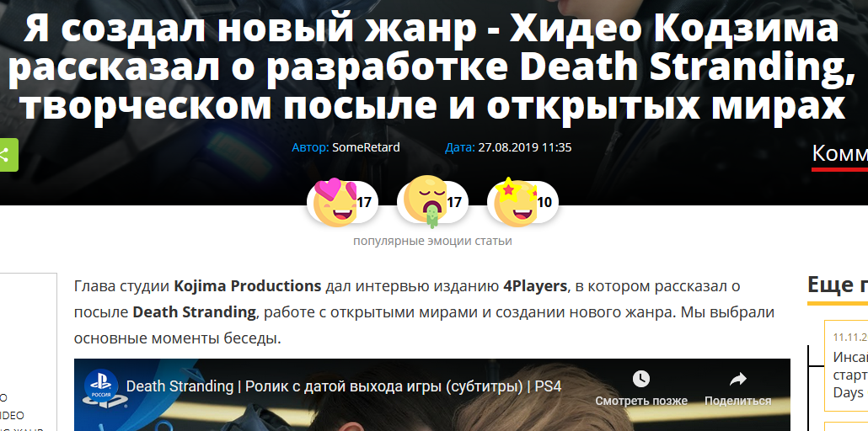Click the Kojima Productions bold text
The image size is (868, 431).
(x=248, y=286)
